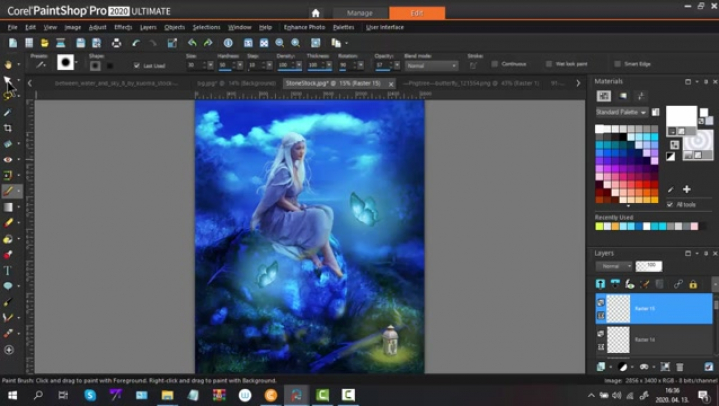Enable the Smart Edge checkbox
Image resolution: width=719 pixels, height=406 pixels.
point(617,64)
